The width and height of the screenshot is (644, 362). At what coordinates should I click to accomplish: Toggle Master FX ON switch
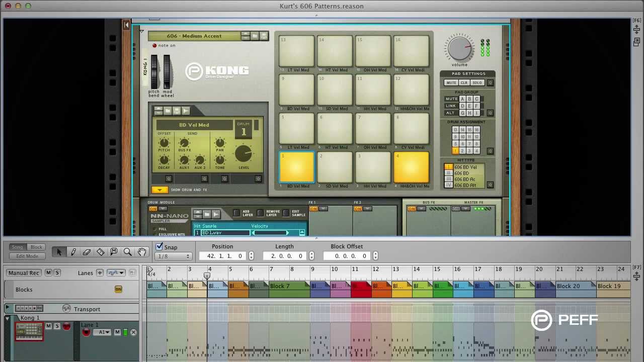(x=456, y=209)
